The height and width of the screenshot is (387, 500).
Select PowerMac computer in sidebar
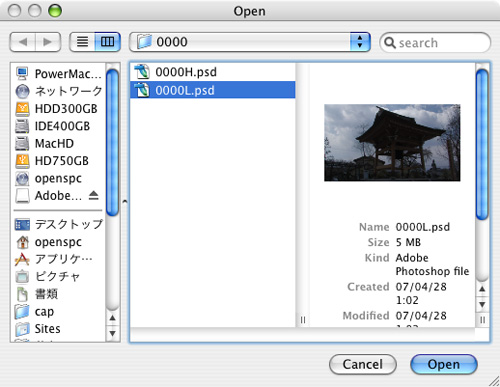tap(59, 74)
